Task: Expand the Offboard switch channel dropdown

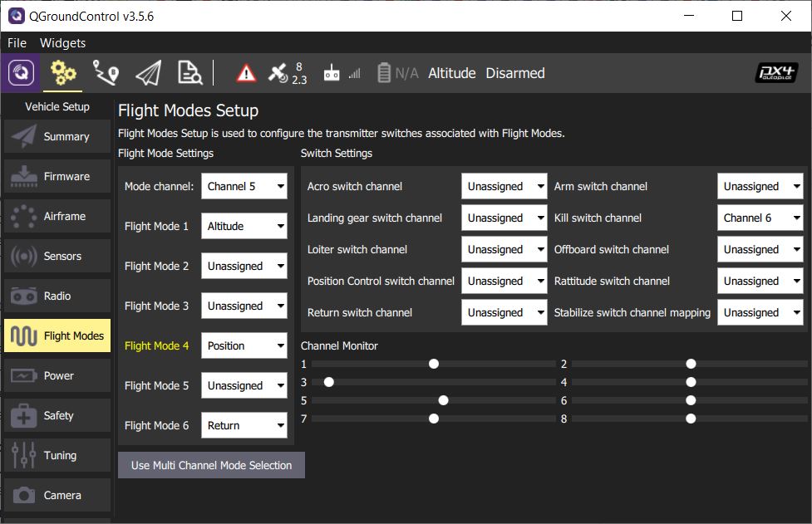Action: [x=760, y=249]
